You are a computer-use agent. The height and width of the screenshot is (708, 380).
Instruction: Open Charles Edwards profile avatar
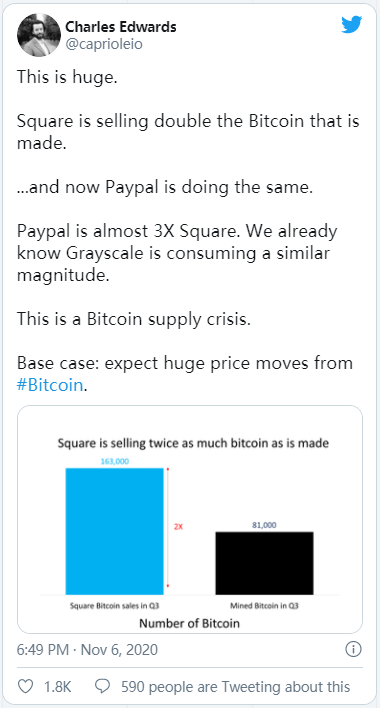coord(39,35)
